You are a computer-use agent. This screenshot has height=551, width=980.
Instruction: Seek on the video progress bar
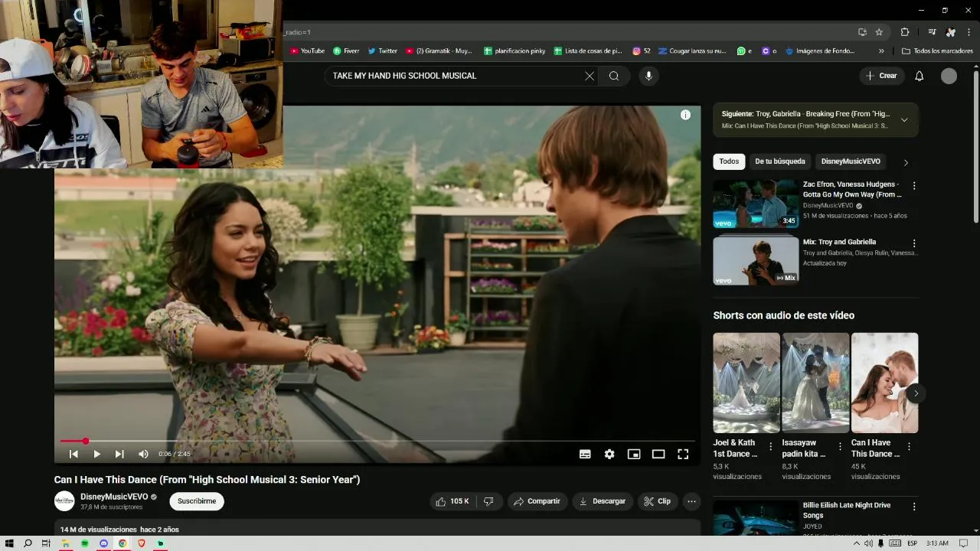pos(377,441)
